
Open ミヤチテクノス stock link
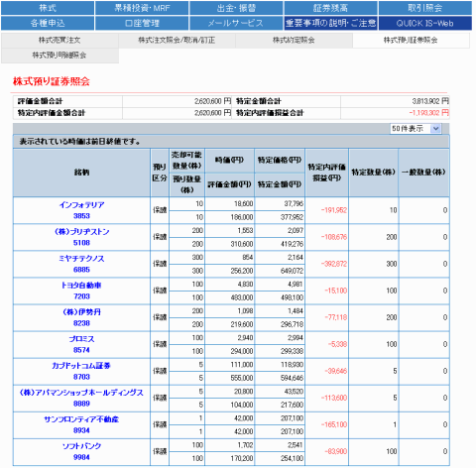pyautogui.click(x=81, y=259)
